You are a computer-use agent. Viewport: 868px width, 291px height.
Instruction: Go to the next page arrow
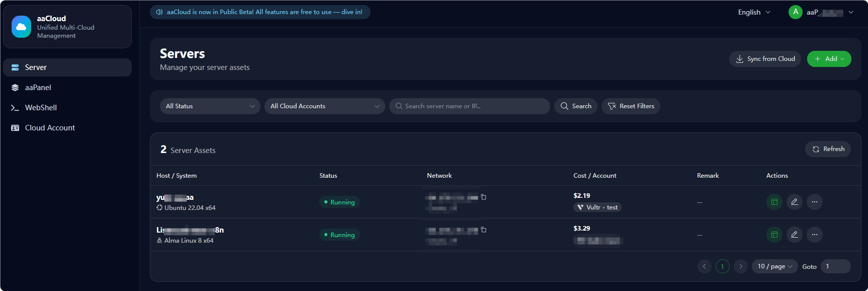(x=741, y=266)
